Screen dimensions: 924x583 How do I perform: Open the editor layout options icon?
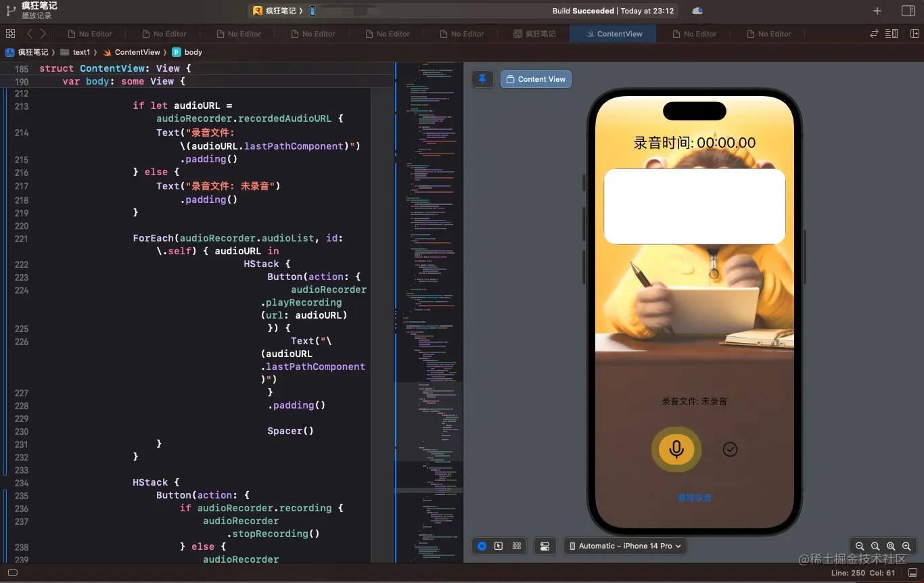[892, 33]
